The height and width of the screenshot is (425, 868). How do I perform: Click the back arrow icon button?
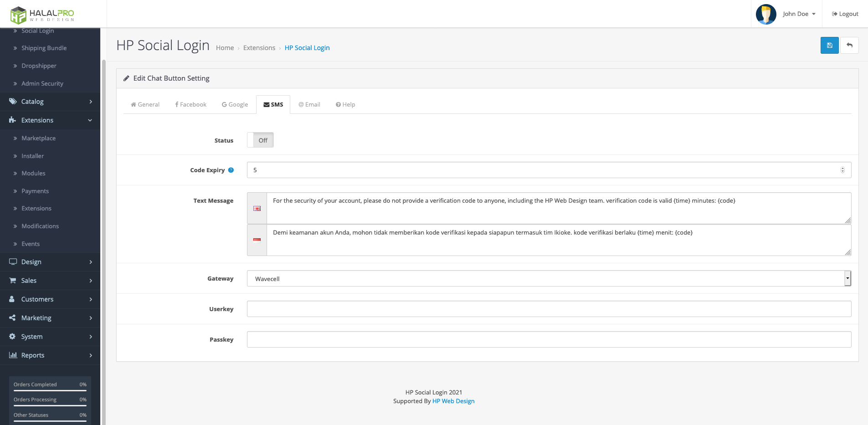pos(849,46)
